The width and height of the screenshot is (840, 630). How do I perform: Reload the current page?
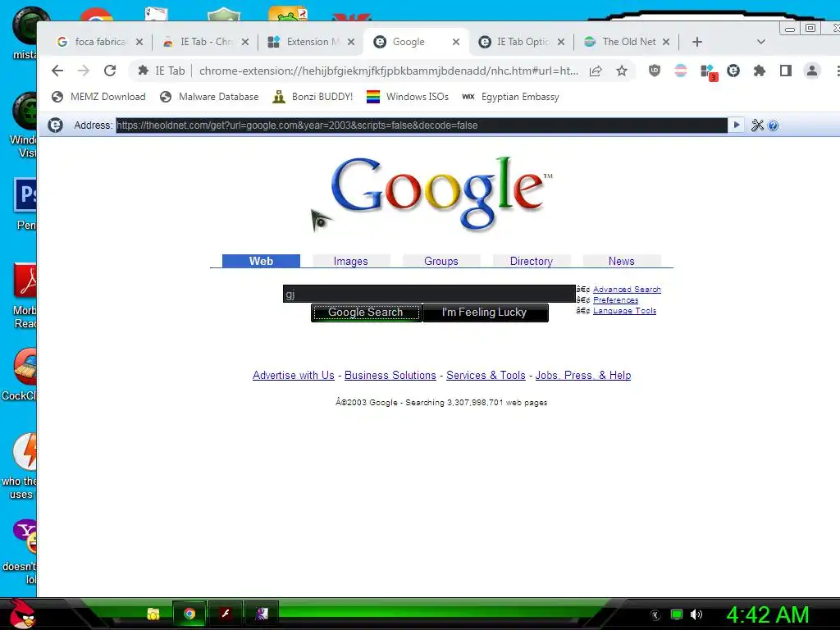coord(110,71)
